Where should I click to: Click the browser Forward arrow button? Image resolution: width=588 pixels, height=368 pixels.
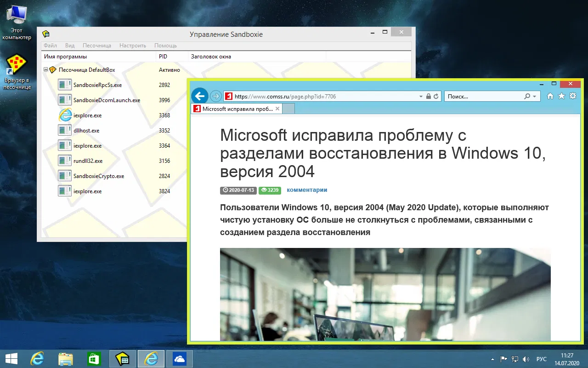point(215,96)
